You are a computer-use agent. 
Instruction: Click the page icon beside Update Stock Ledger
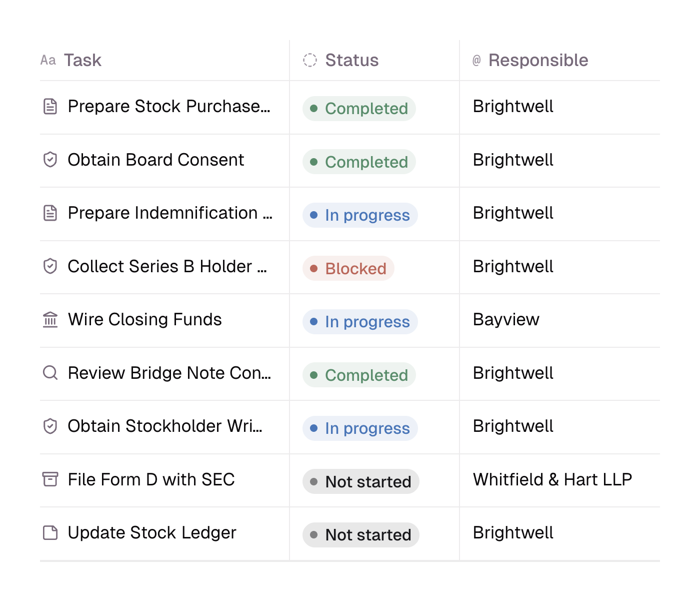click(50, 533)
